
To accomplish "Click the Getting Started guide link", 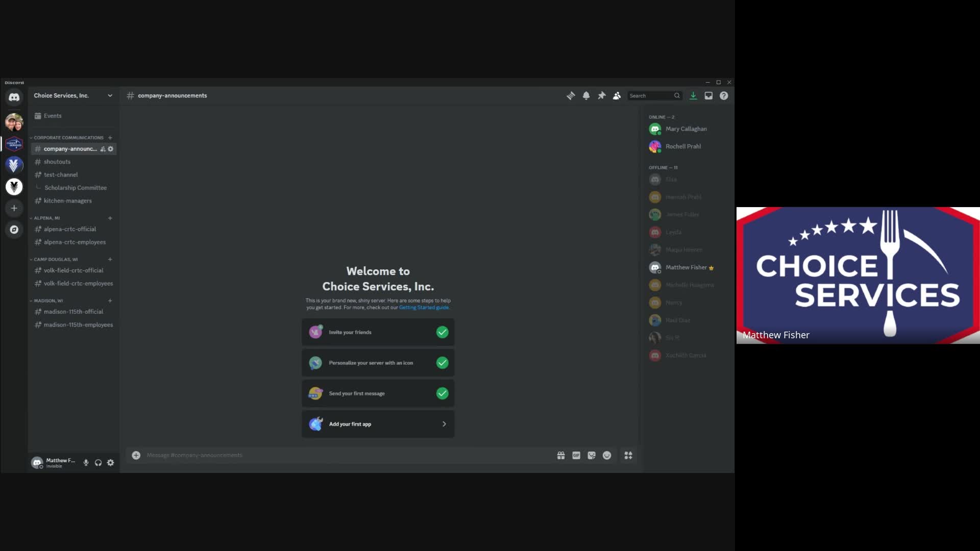I will (424, 308).
